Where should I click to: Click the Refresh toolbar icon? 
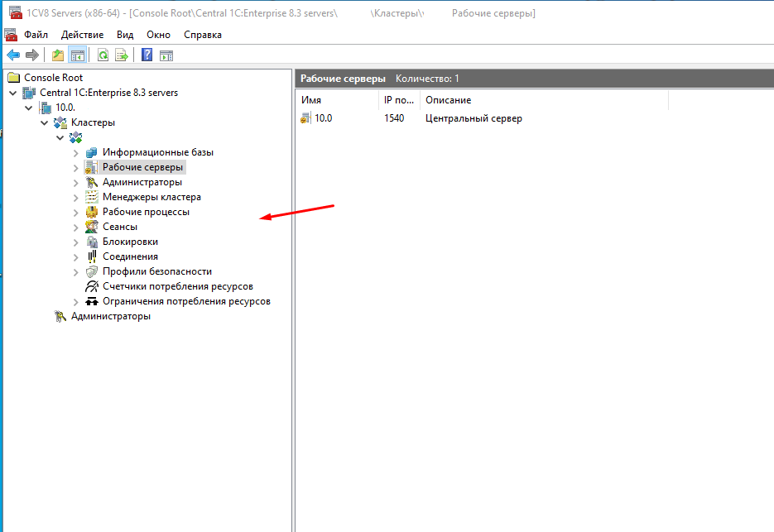pyautogui.click(x=103, y=55)
